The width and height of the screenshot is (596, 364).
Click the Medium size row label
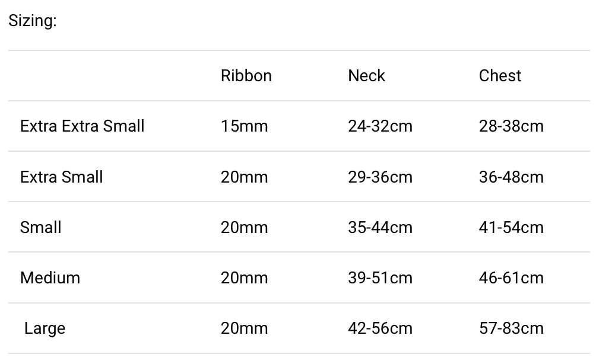pos(50,278)
